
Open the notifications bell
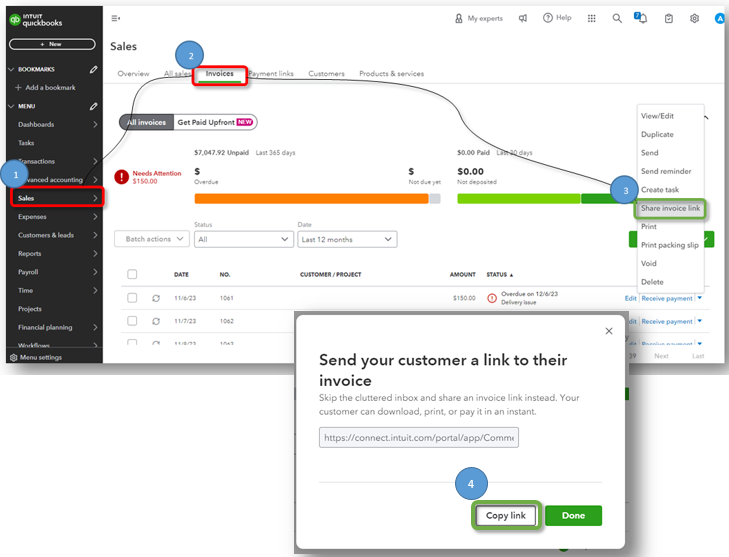coord(641,18)
